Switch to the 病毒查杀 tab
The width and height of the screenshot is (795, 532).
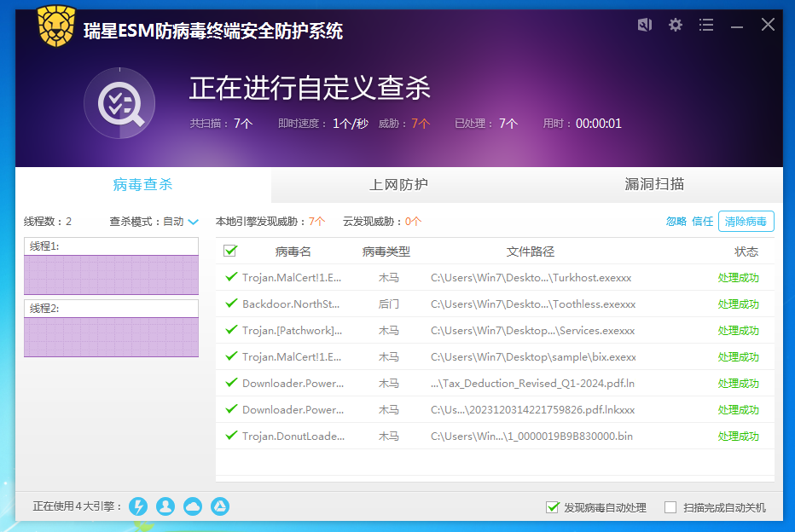143,184
